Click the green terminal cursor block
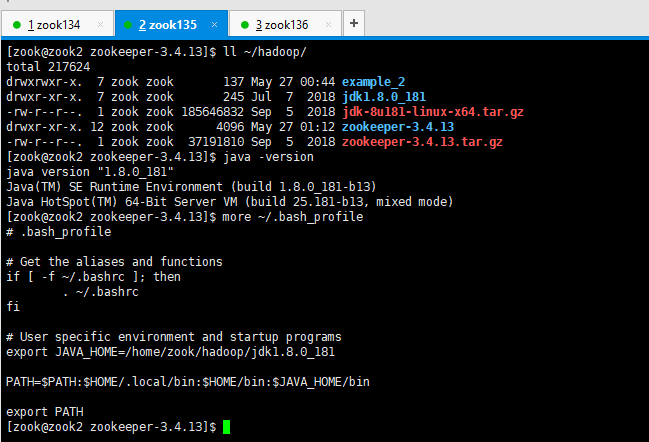 [226, 427]
